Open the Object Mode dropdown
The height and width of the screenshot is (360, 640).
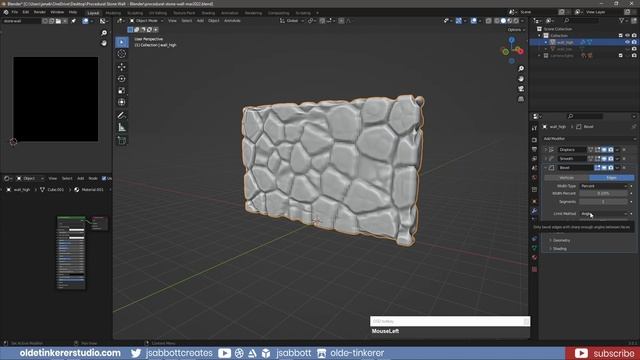pos(147,20)
